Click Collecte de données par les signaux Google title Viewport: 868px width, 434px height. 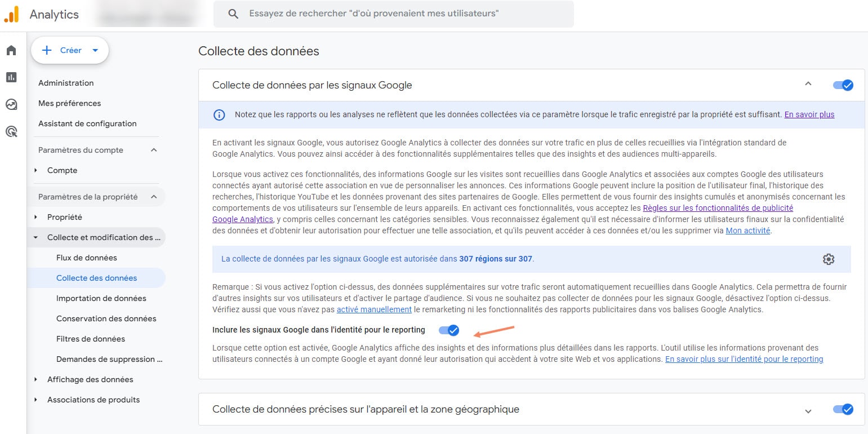(x=312, y=86)
